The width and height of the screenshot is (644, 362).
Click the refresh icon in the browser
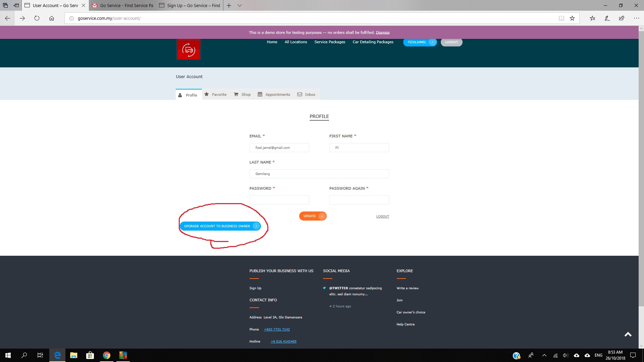click(x=37, y=18)
